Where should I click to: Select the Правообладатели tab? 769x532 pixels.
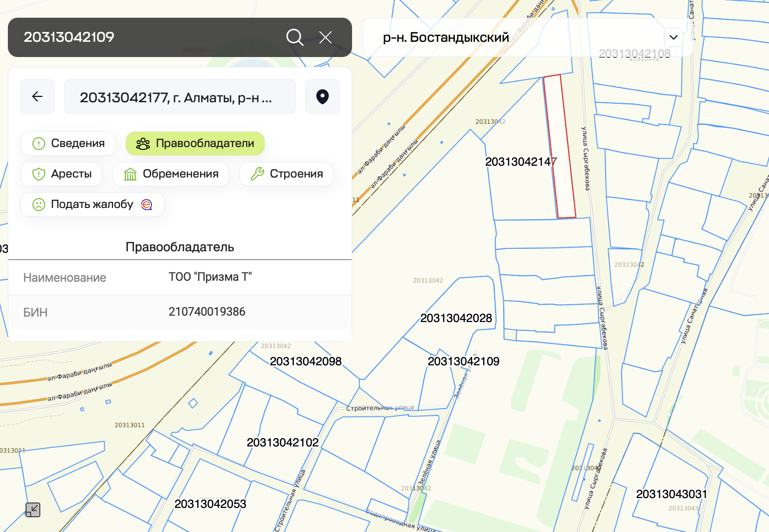click(x=195, y=144)
